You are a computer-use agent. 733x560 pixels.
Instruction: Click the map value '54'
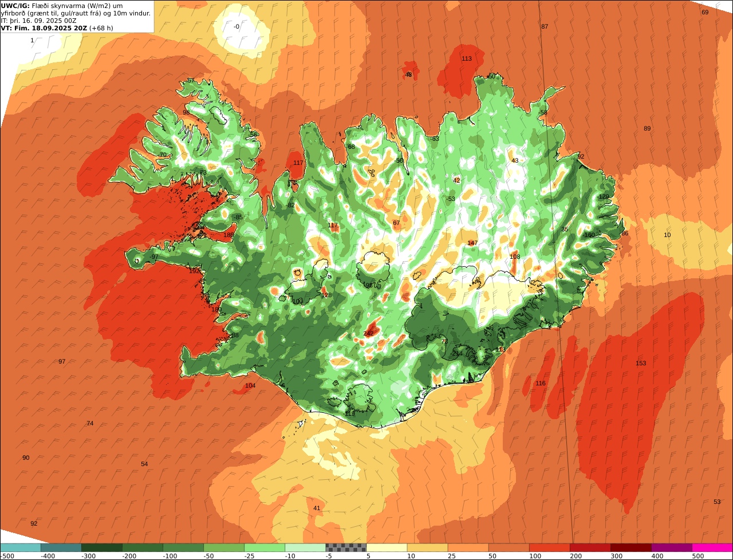[144, 464]
